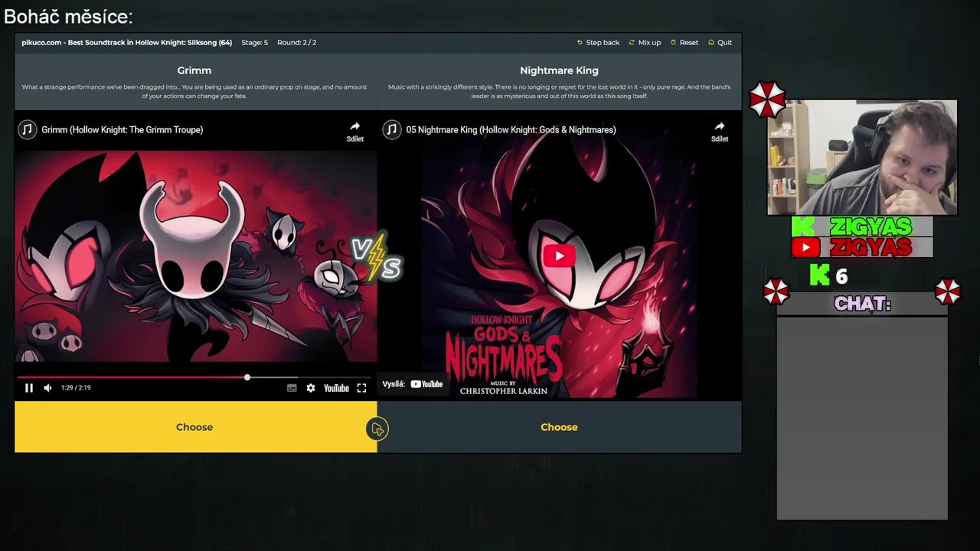Screen dimensions: 980x551
Task: Share the Nightmare King video via Sdílet
Action: (x=719, y=132)
